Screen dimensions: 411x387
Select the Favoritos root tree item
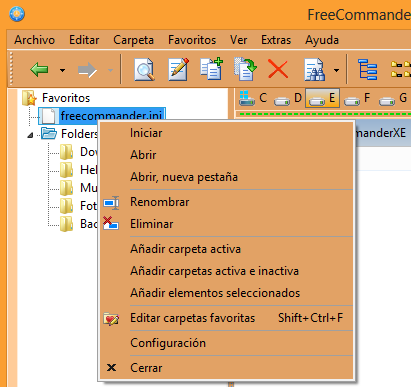(x=66, y=98)
